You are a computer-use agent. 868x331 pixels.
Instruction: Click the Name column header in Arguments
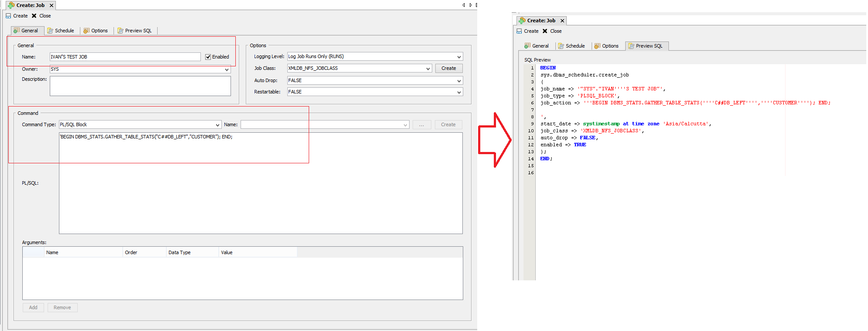[83, 252]
